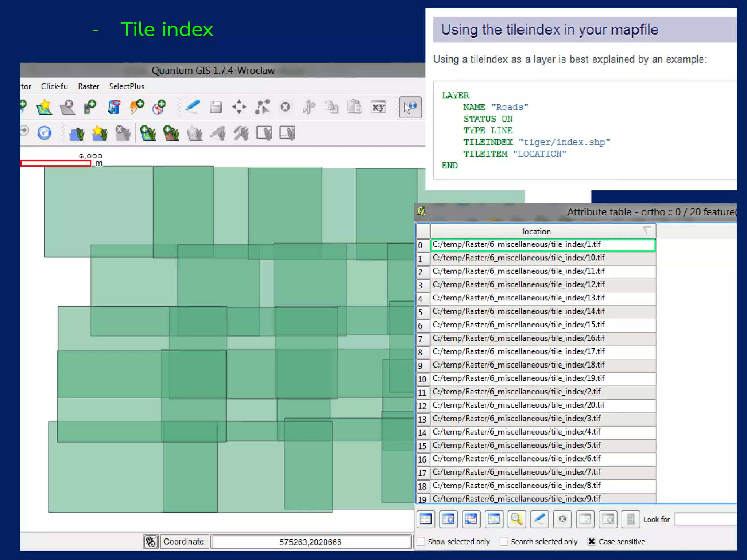Click the xy coordinate capture icon

[378, 107]
